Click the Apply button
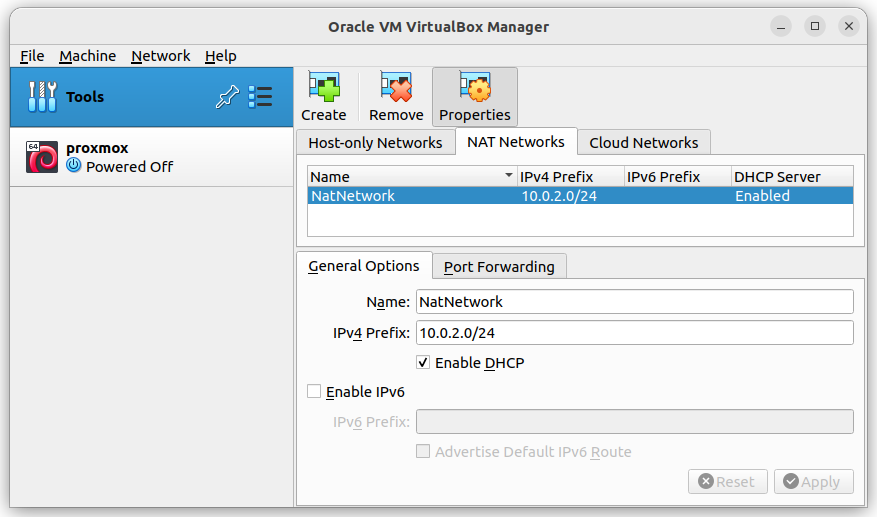This screenshot has width=877, height=517. click(813, 481)
